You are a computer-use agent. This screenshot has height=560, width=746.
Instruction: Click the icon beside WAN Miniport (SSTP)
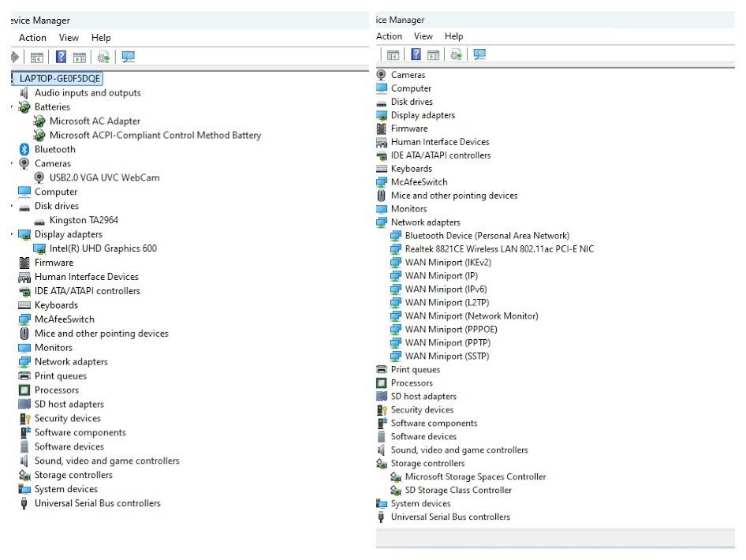pyautogui.click(x=395, y=356)
